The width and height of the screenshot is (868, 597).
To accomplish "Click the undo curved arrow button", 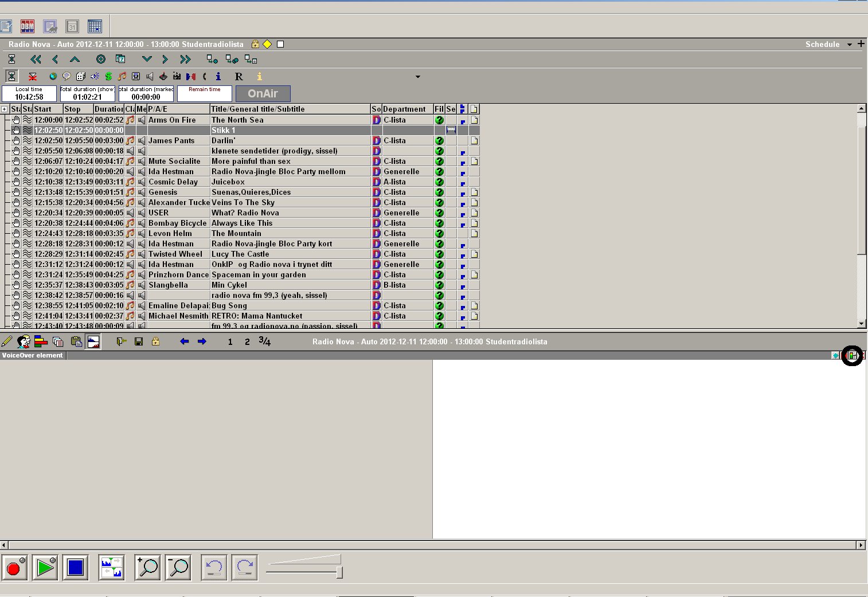I will click(214, 567).
